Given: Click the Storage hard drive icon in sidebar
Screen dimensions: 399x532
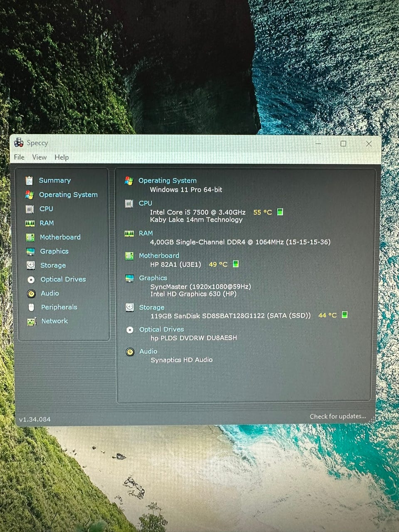Looking at the screenshot, I should click(31, 265).
